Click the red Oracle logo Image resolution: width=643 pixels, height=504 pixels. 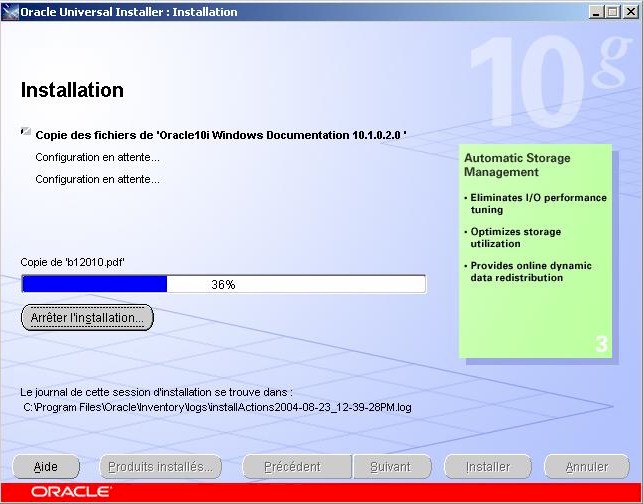click(70, 493)
